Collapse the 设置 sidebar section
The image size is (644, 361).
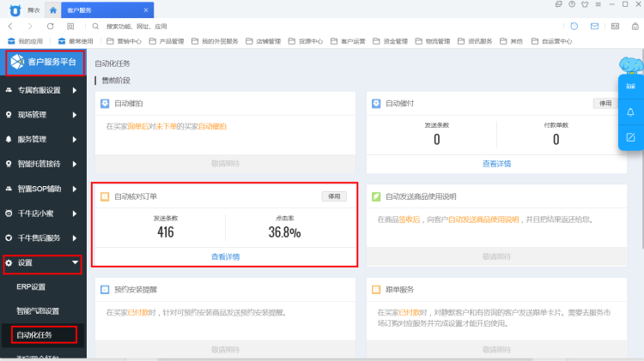(x=43, y=262)
